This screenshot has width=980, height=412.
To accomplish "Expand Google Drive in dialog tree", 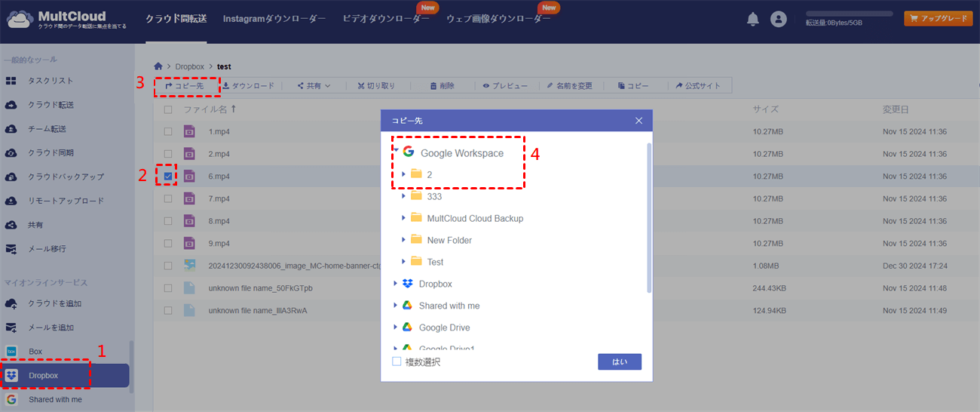I will click(x=395, y=327).
